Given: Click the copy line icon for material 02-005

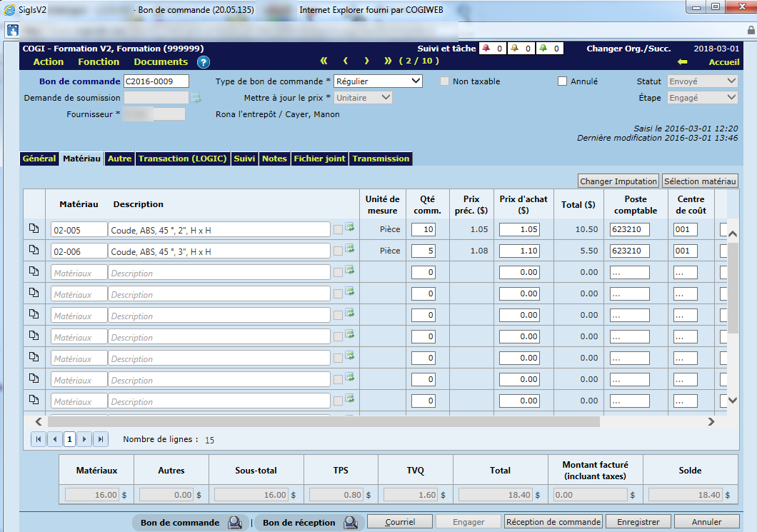Looking at the screenshot, I should pos(34,229).
